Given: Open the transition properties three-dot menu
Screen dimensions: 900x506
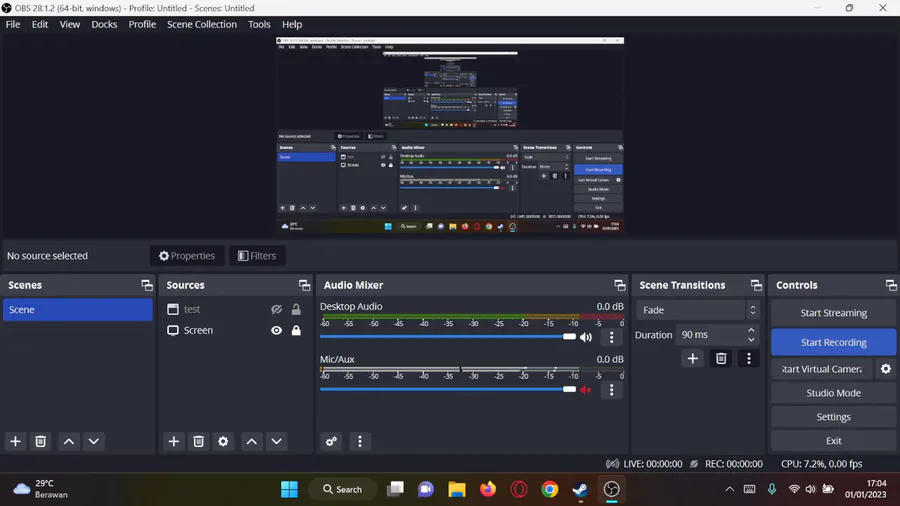Looking at the screenshot, I should [x=749, y=359].
